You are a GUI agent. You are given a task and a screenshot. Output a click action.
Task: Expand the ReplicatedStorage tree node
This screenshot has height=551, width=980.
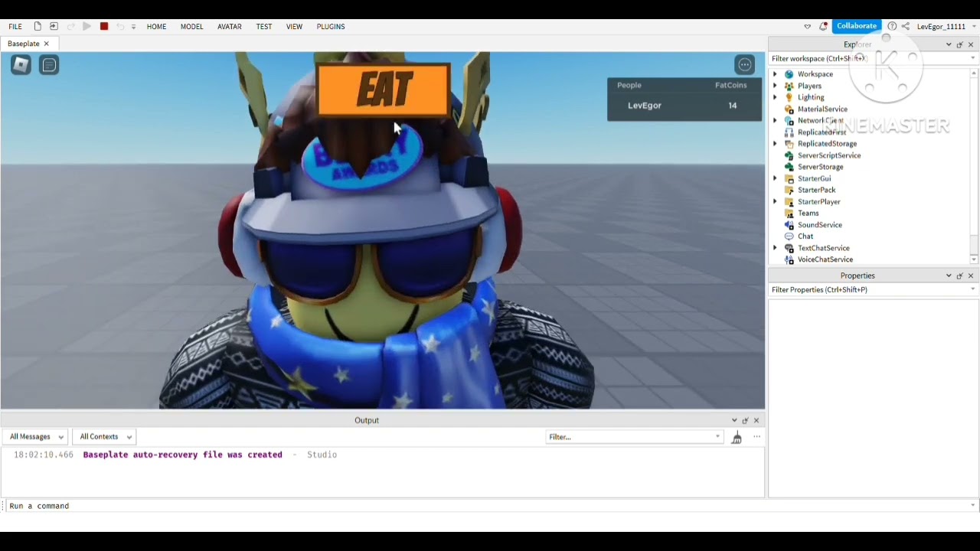pyautogui.click(x=775, y=144)
